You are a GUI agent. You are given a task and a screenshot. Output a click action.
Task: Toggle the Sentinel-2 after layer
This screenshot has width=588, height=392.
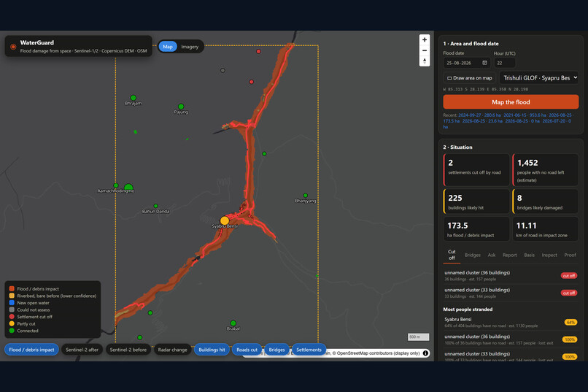82,350
